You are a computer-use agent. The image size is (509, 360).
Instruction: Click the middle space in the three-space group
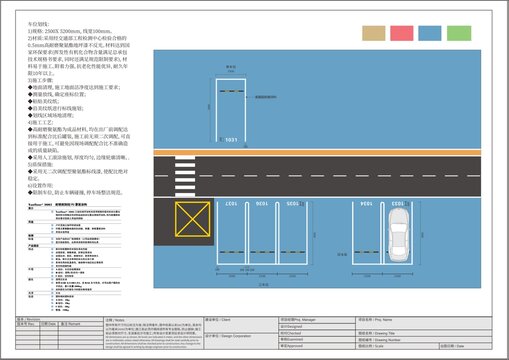pos(262,233)
